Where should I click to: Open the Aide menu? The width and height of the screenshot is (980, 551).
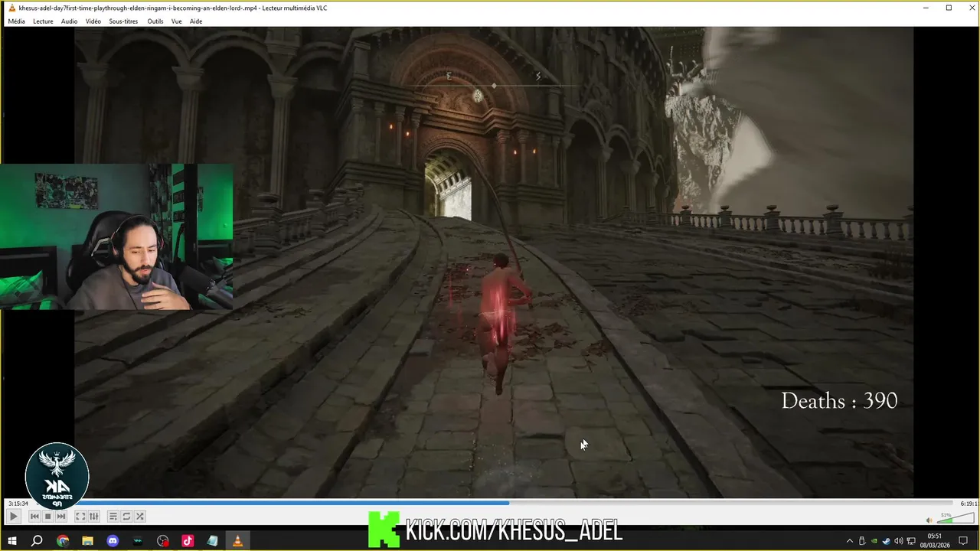196,21
